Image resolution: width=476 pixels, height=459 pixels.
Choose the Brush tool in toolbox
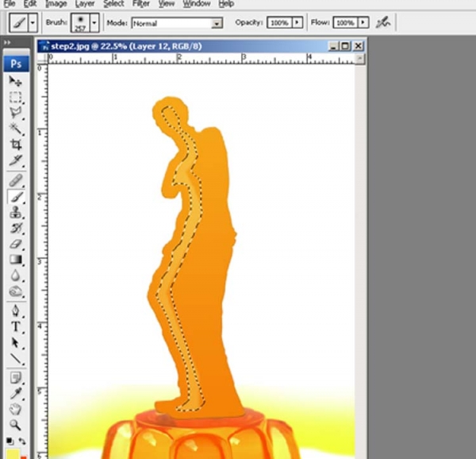(x=15, y=197)
